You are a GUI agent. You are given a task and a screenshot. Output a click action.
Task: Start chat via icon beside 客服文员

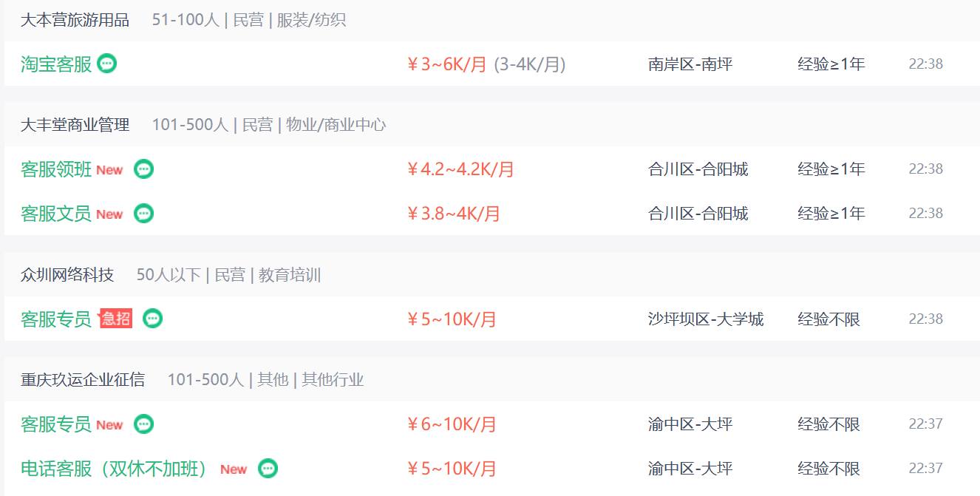coord(144,214)
